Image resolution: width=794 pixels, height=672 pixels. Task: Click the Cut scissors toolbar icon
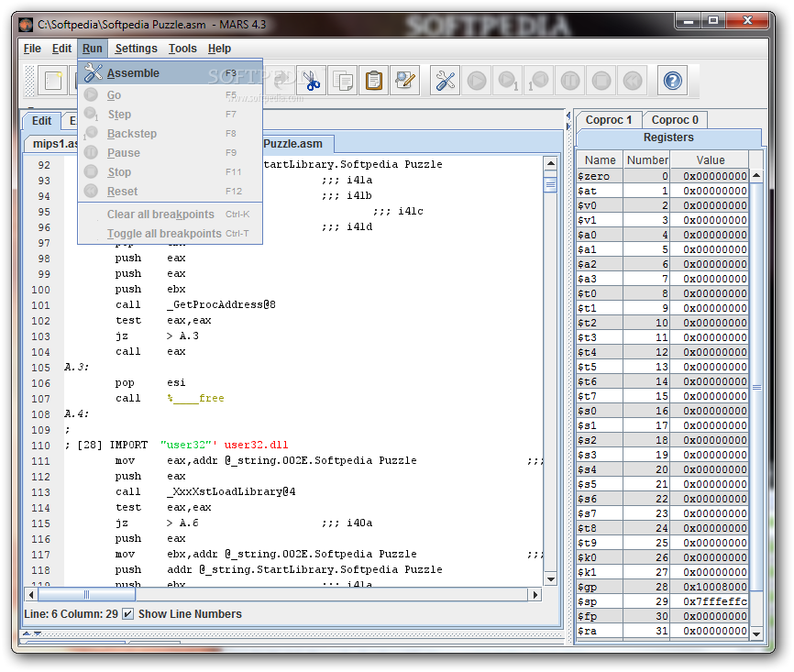tap(312, 81)
